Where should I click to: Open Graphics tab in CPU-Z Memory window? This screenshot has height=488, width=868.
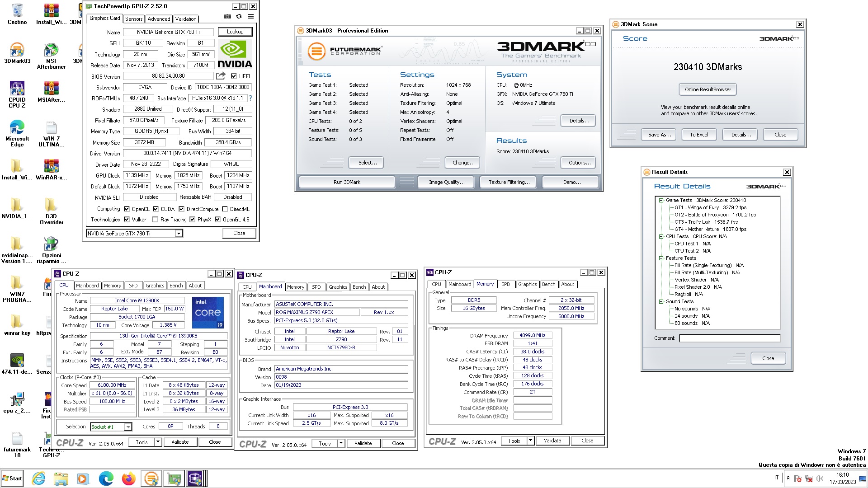pyautogui.click(x=527, y=284)
